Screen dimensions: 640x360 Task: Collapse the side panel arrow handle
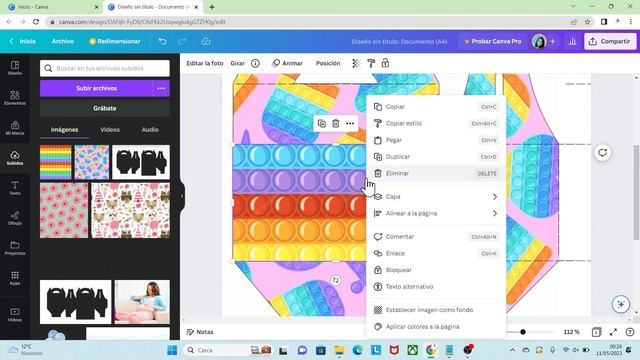[x=182, y=196]
